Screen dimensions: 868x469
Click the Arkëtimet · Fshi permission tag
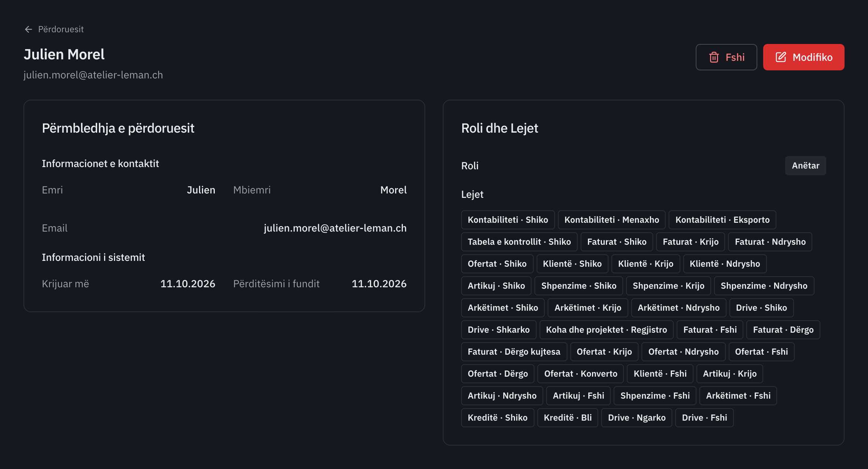tap(738, 396)
